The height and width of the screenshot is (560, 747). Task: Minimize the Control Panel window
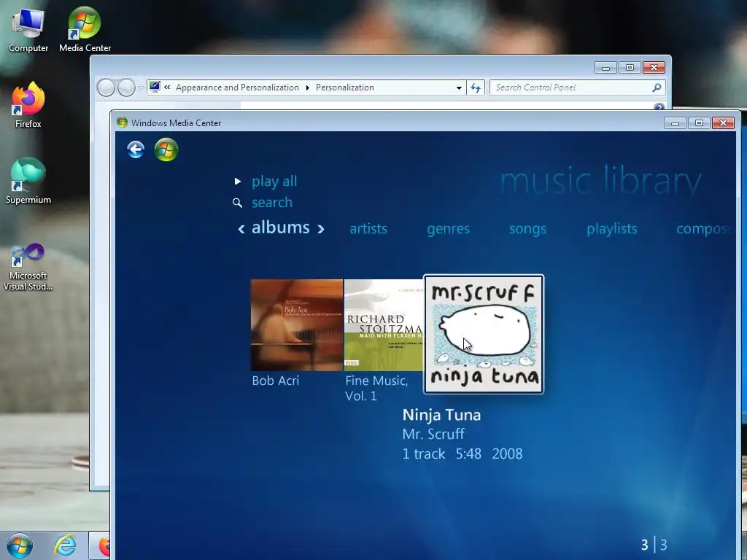(605, 68)
